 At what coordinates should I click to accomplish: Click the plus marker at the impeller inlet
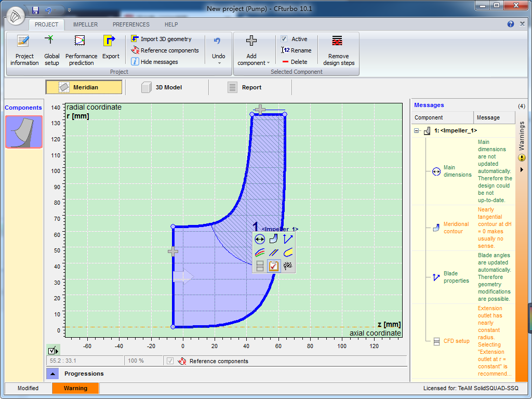[x=173, y=251]
